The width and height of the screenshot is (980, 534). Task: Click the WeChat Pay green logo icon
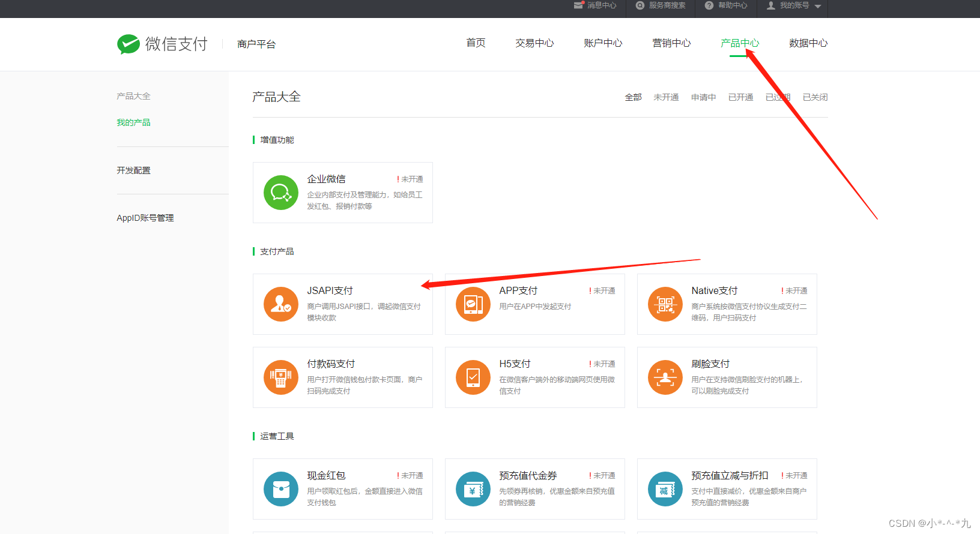[129, 44]
